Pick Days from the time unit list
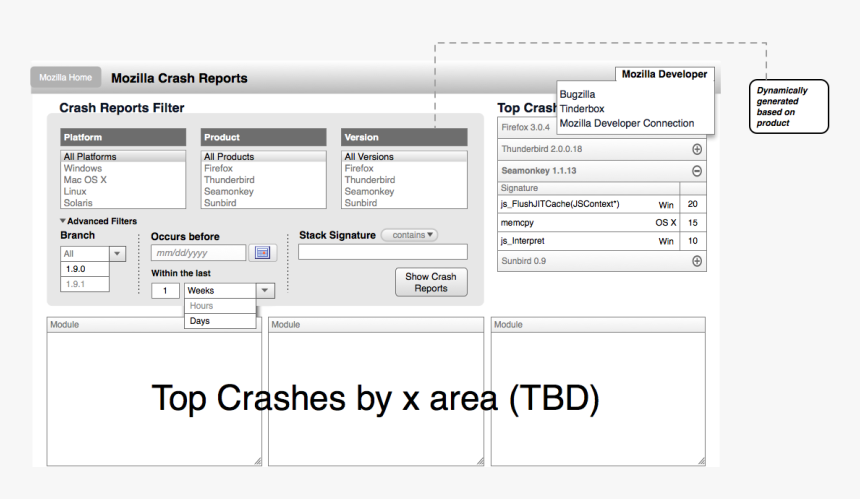The image size is (860, 499). click(x=220, y=321)
